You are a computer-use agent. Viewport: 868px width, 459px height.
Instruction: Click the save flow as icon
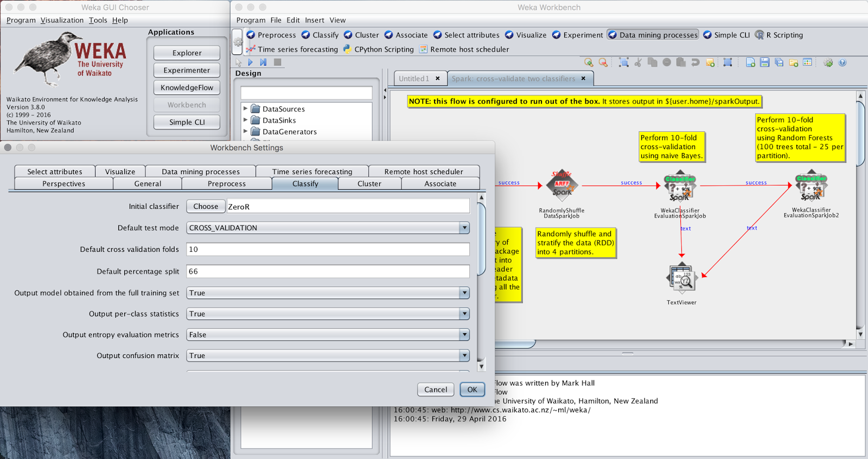(x=779, y=62)
